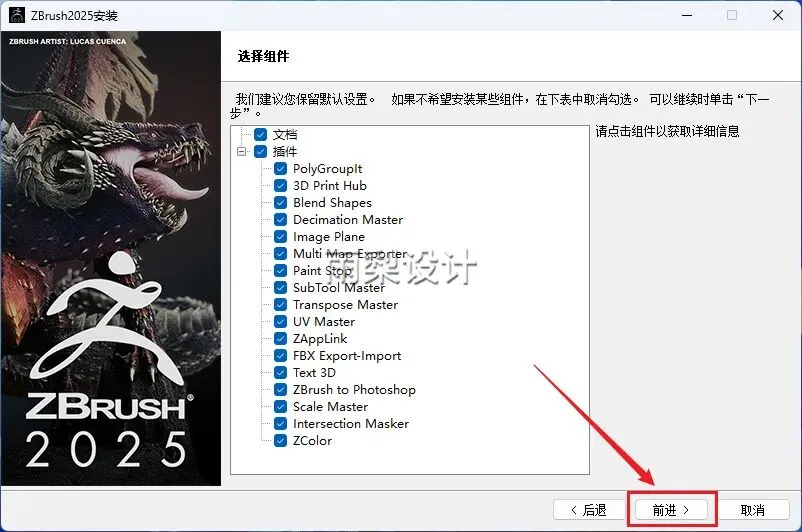The height and width of the screenshot is (532, 802).
Task: Select the ZBrush to Photoshop label
Action: 354,390
